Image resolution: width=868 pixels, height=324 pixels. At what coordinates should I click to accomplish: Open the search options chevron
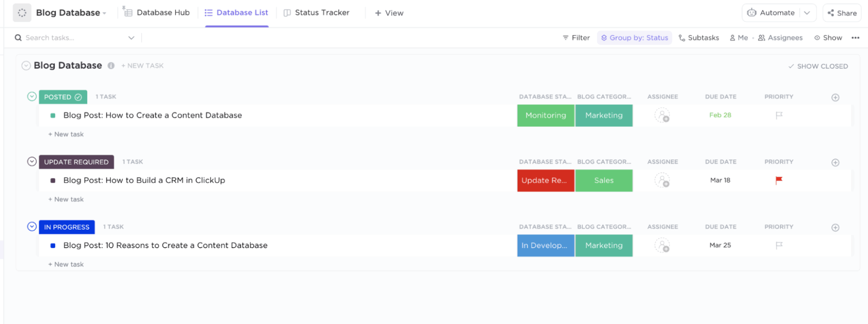(x=131, y=38)
